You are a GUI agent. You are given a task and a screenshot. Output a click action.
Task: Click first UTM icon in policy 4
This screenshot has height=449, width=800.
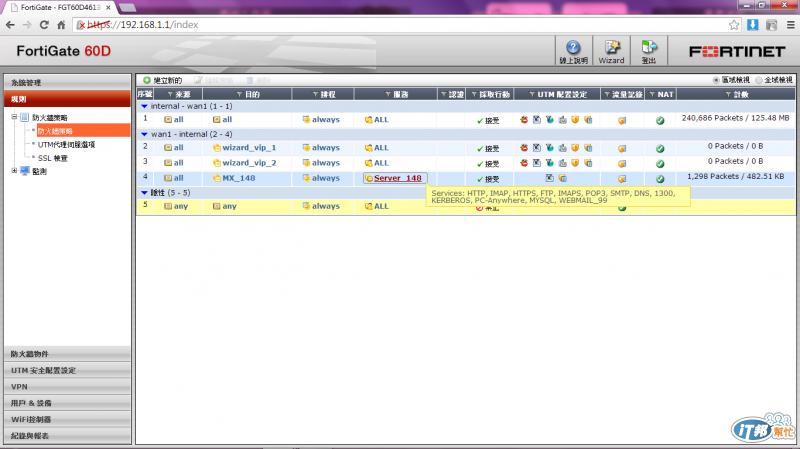tap(549, 178)
